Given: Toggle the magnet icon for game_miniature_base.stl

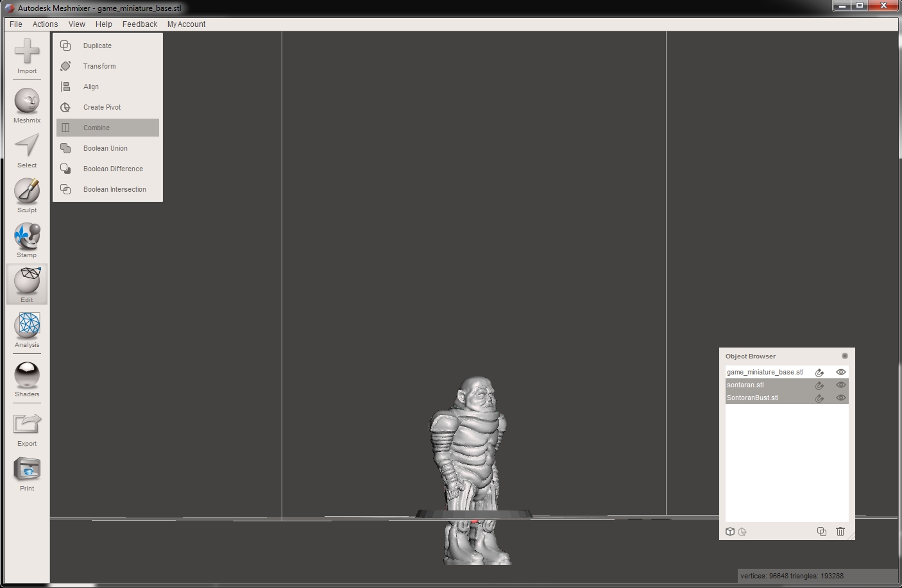Looking at the screenshot, I should pos(819,373).
